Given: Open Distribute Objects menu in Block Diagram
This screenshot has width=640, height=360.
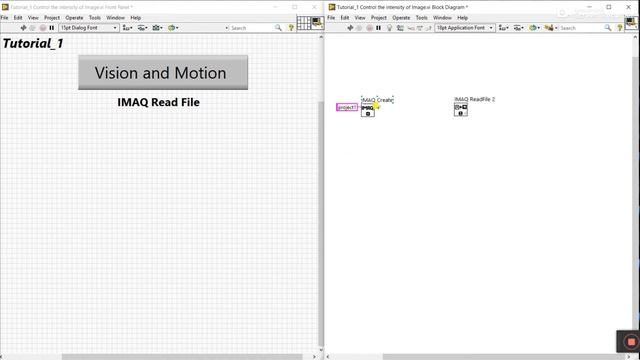Looking at the screenshot, I should coord(518,28).
